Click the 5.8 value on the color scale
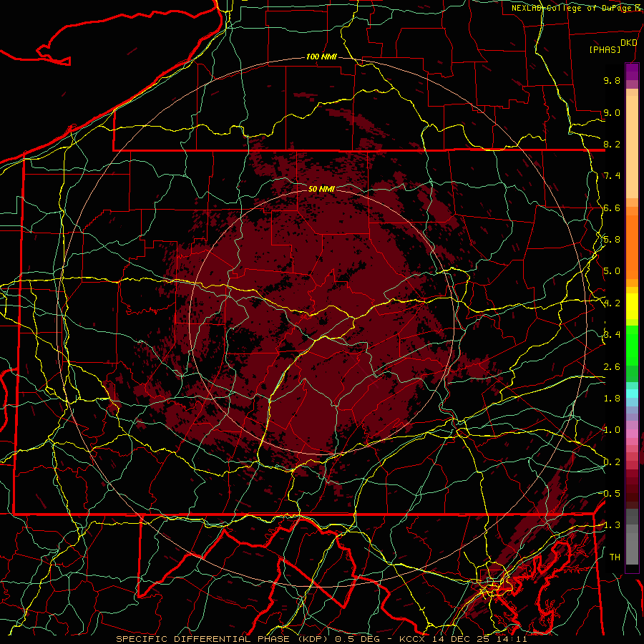The width and height of the screenshot is (644, 644). pyautogui.click(x=612, y=240)
